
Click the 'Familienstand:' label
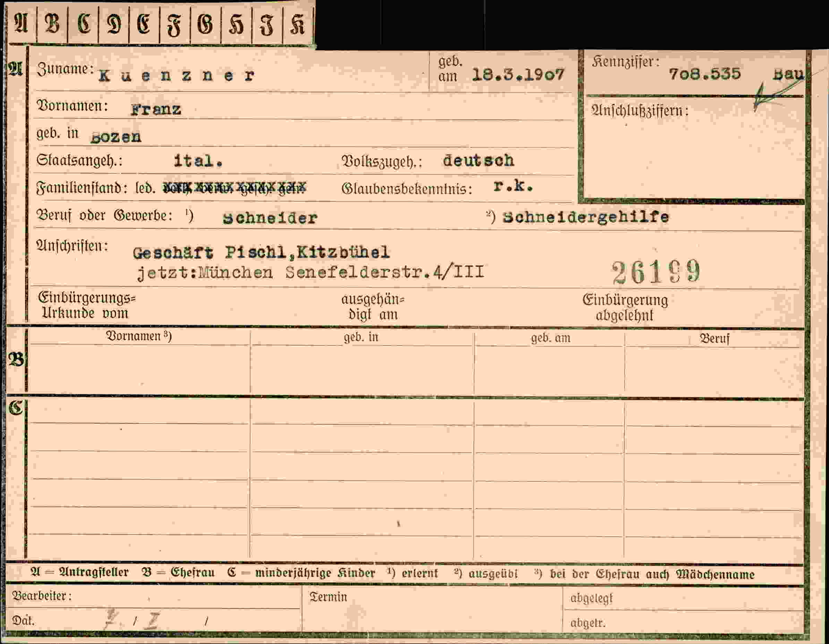pos(81,188)
